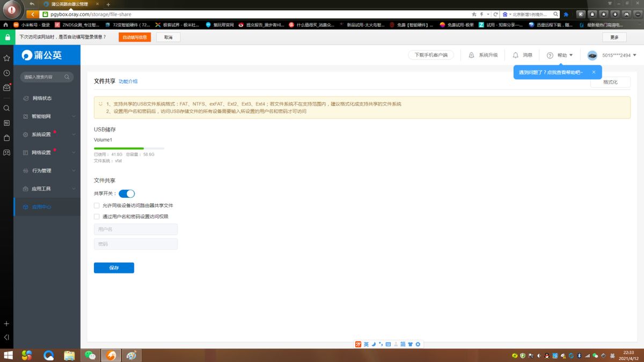This screenshot has height=362, width=644.
Task: Click the home icon in bookmarks bar
Action: click(x=5, y=25)
